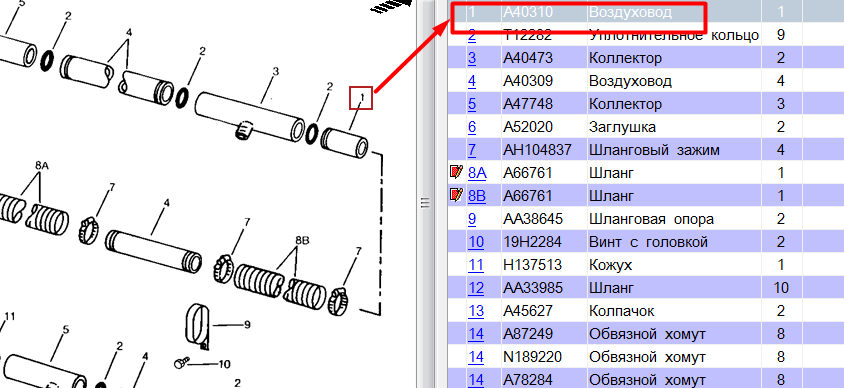
Task: Open link 14 for part N189220
Action: coord(476,357)
